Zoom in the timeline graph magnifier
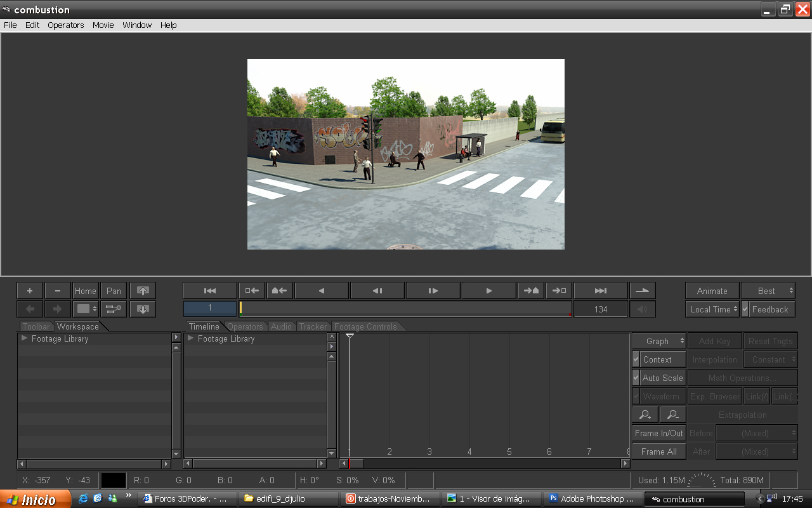Image resolution: width=812 pixels, height=508 pixels. tap(645, 415)
